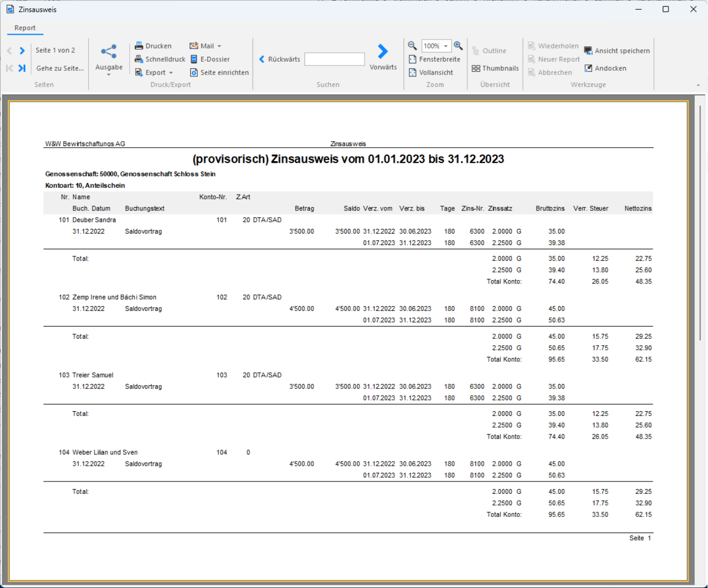The image size is (708, 588).
Task: Click Weber Lilian und Sven
Action: click(105, 453)
